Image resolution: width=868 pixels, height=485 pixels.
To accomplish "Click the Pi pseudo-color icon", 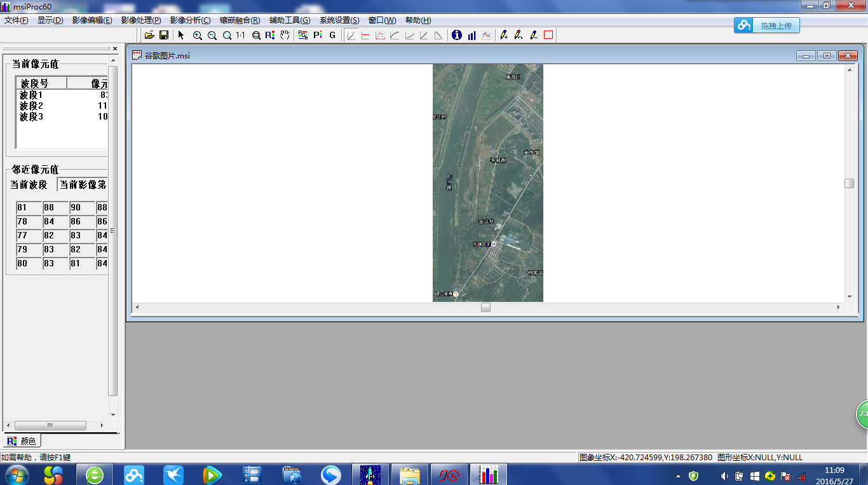I will pyautogui.click(x=318, y=36).
